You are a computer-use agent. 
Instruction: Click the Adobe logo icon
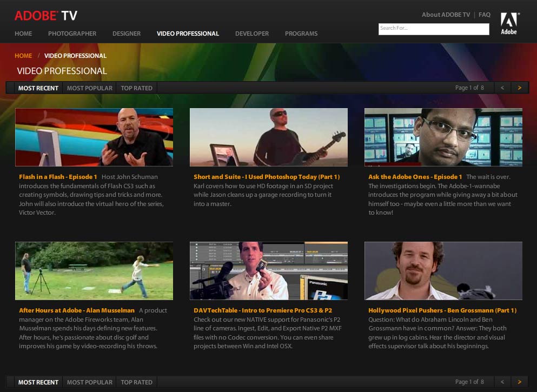point(509,23)
